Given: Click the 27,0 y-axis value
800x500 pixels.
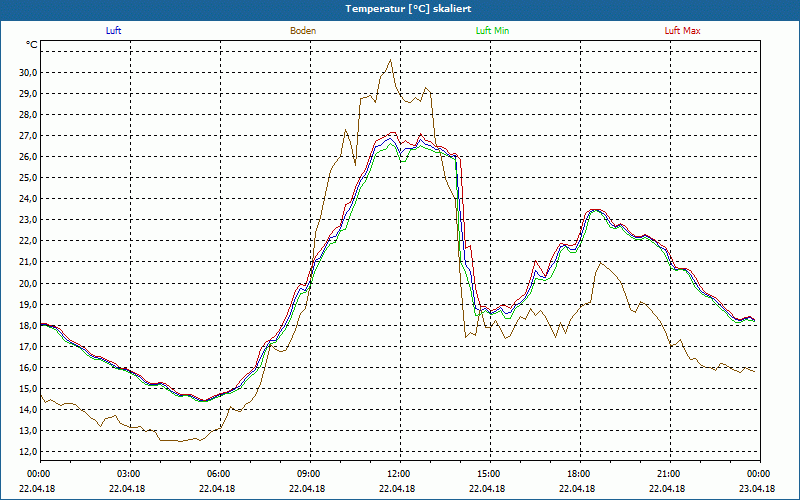Looking at the screenshot, I should 29,136.
